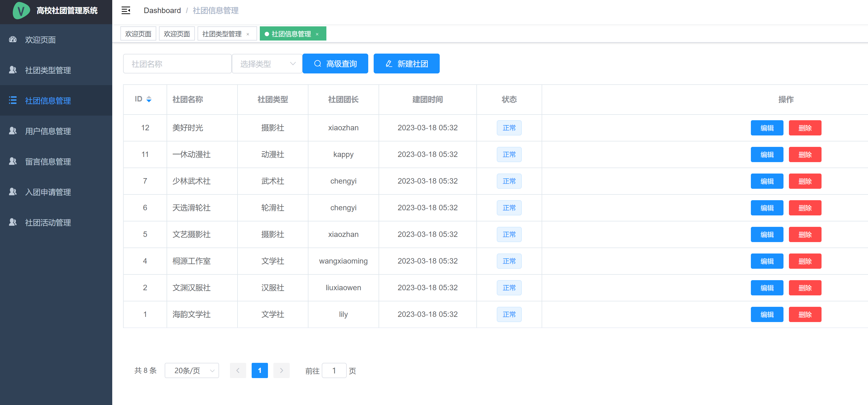The width and height of the screenshot is (868, 405).
Task: Toggle ID column sorting with the sort arrows
Action: pos(149,99)
